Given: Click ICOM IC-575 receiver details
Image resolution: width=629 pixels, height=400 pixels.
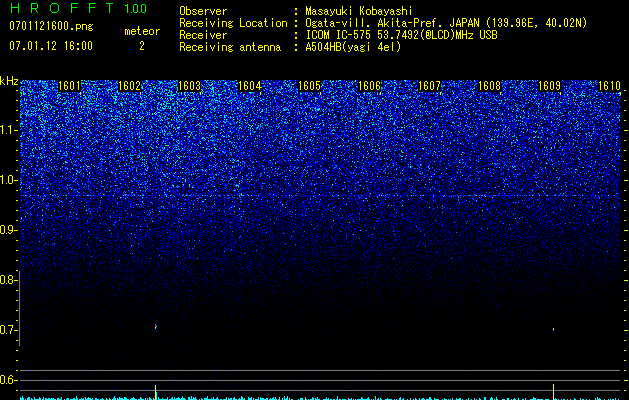Looking at the screenshot, I should click(401, 35).
